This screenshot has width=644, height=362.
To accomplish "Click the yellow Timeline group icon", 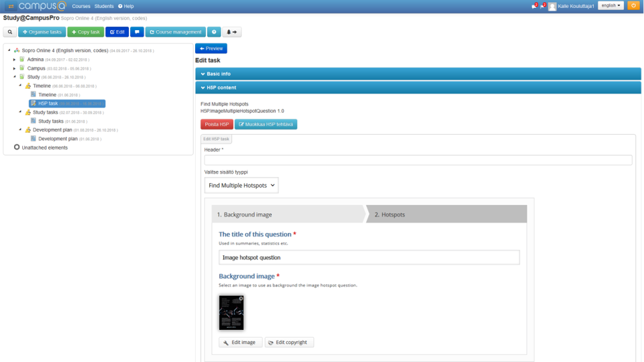I will (x=28, y=86).
